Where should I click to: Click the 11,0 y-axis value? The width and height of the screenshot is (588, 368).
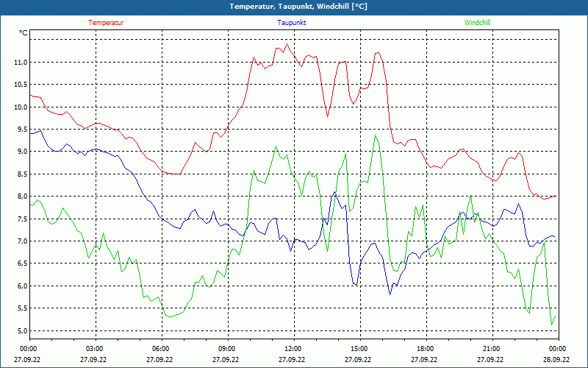(21, 63)
